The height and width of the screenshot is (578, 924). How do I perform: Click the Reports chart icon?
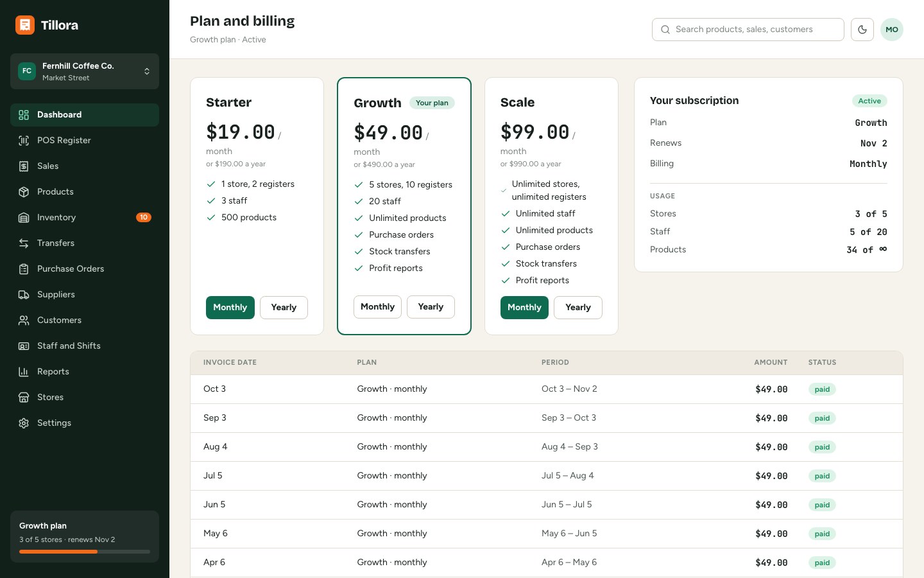(24, 372)
